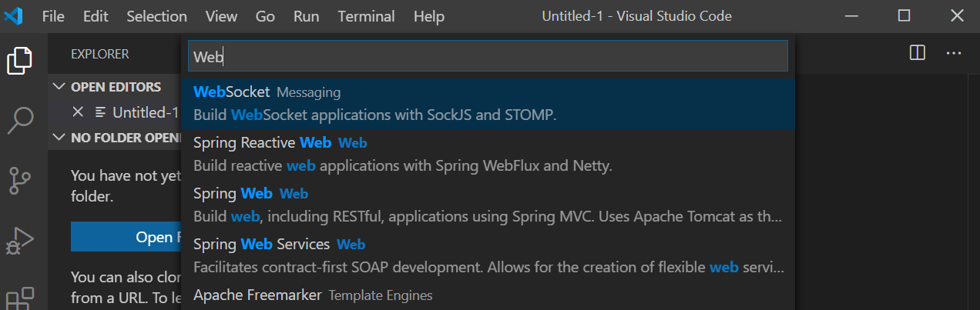The height and width of the screenshot is (310, 980).
Task: Open the Run menu
Action: coord(307,15)
